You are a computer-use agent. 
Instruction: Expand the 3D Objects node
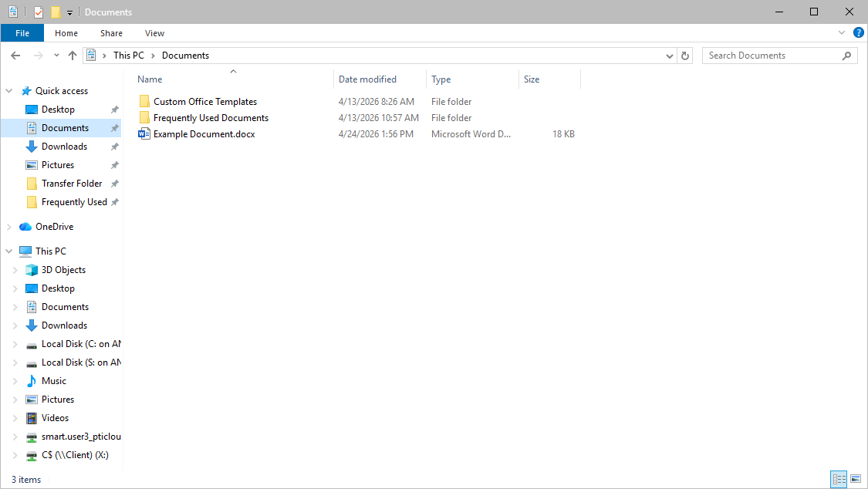[x=15, y=270]
